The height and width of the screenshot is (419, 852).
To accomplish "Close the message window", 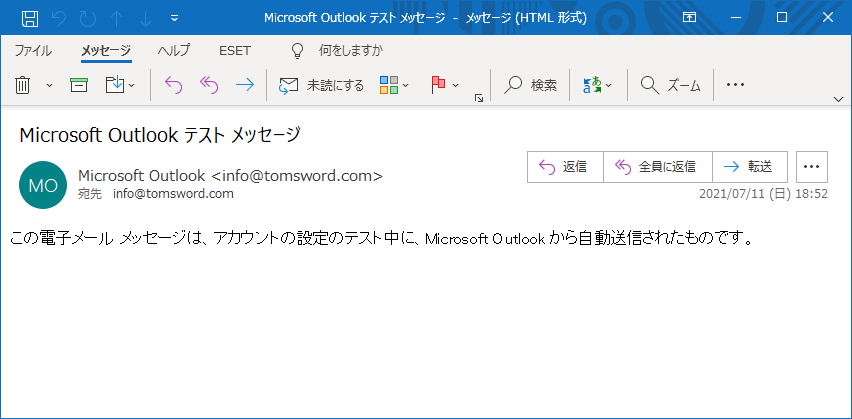I will [828, 18].
